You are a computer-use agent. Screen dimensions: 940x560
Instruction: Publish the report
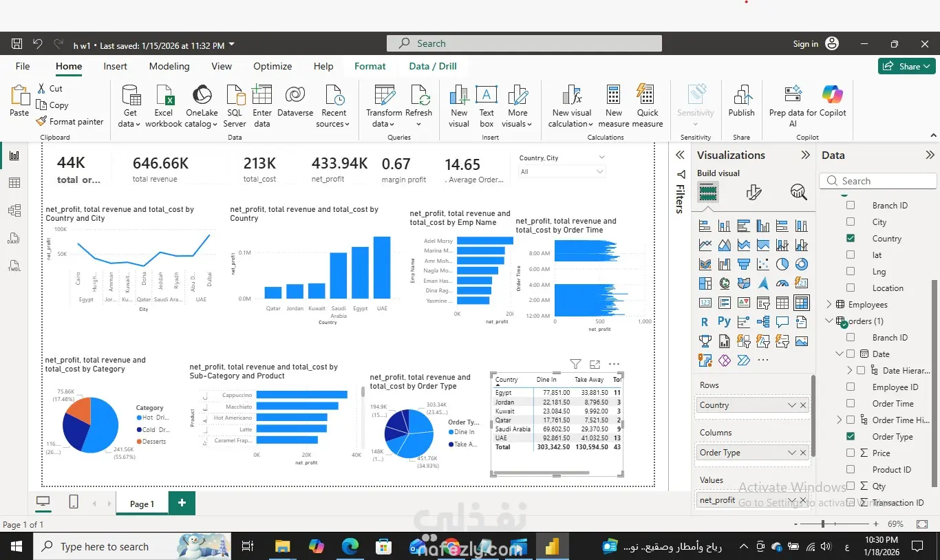pyautogui.click(x=741, y=100)
